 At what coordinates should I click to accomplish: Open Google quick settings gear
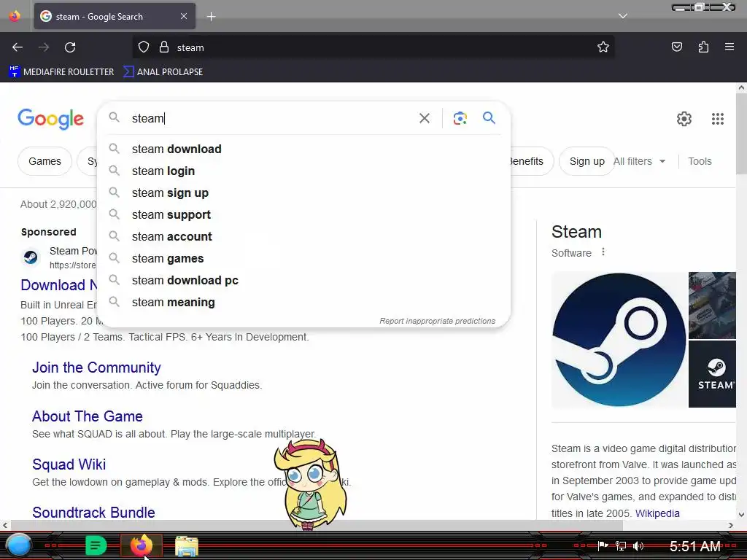pyautogui.click(x=684, y=119)
